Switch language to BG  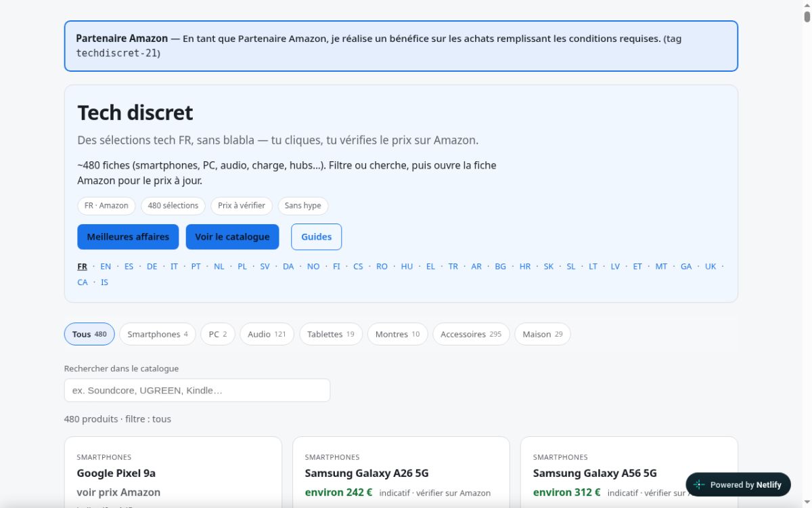click(x=500, y=266)
